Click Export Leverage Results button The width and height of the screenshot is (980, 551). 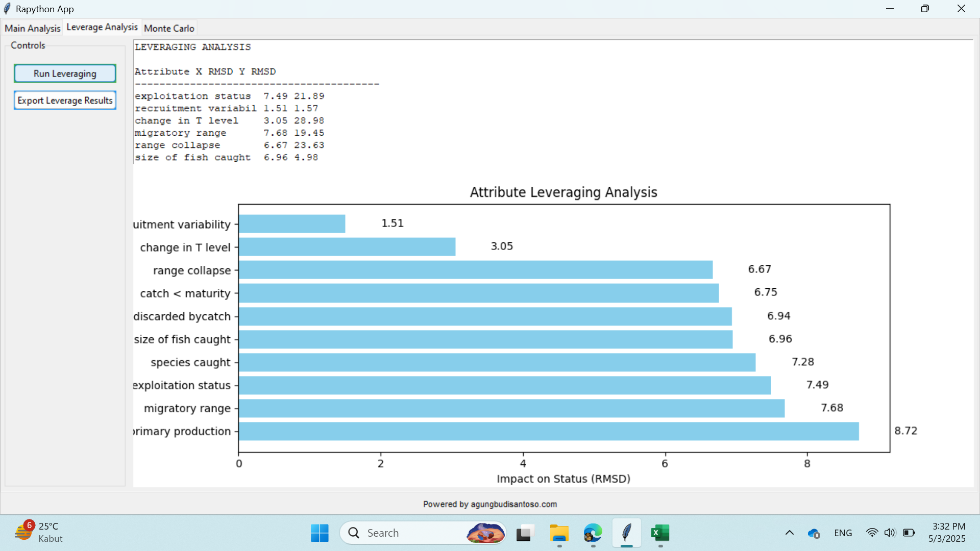point(65,101)
